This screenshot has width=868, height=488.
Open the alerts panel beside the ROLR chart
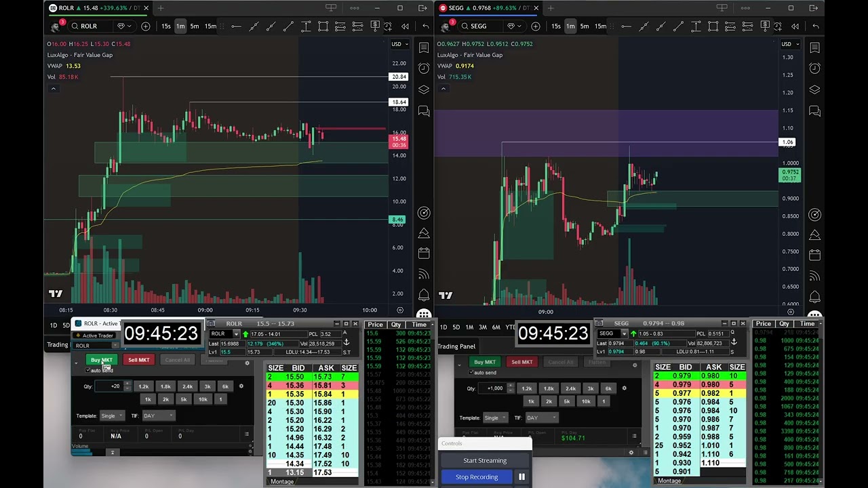pos(424,68)
